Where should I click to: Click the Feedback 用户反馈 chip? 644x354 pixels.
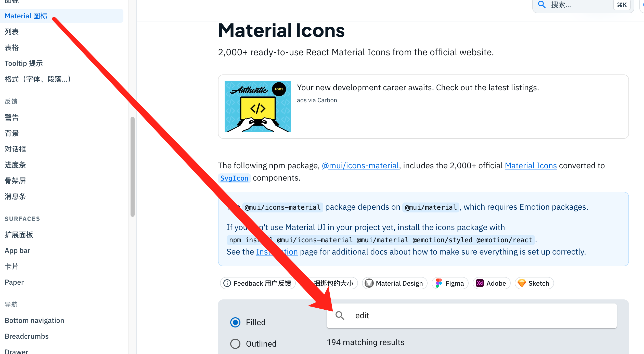pyautogui.click(x=257, y=283)
